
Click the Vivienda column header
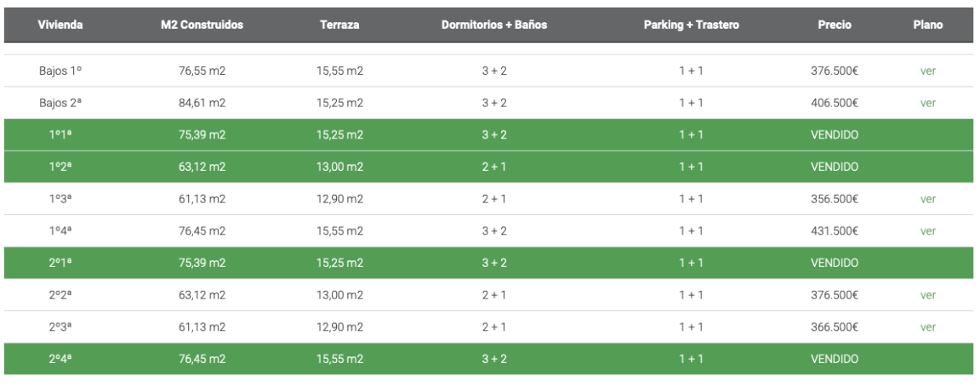[60, 26]
